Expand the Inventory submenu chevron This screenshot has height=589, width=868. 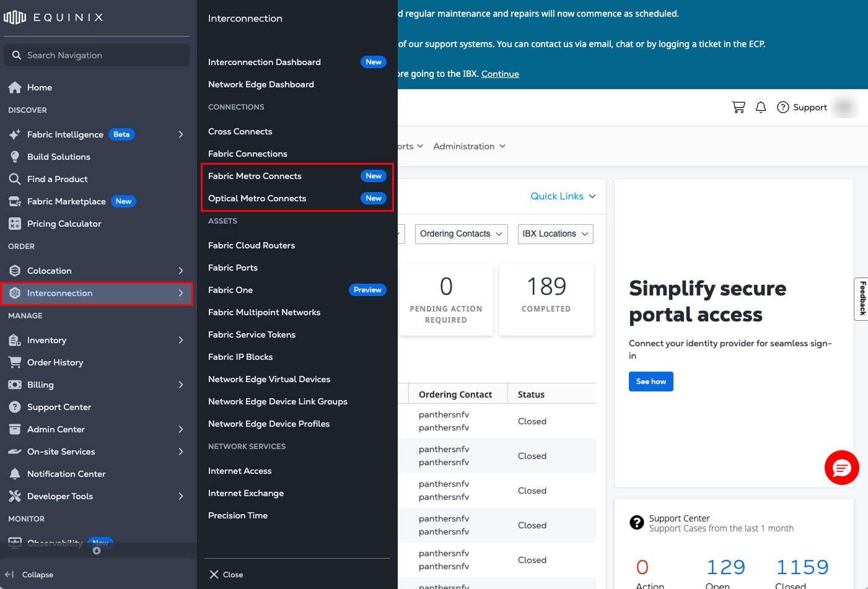(181, 340)
